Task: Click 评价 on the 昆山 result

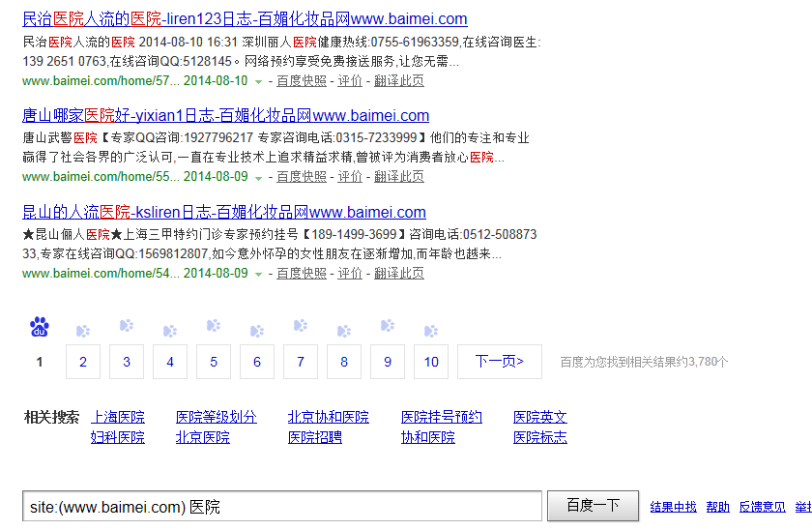Action: tap(350, 273)
